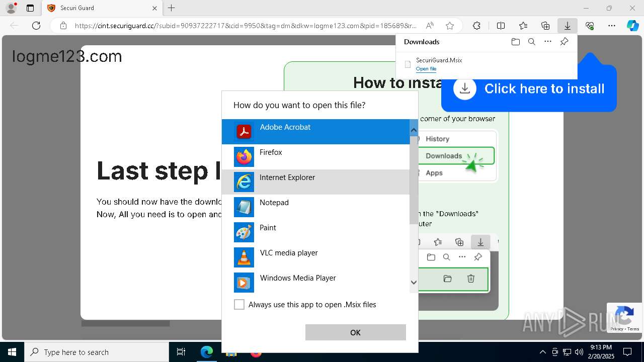Screen dimensions: 644x362
Task: Choose Paint from the app list
Action: tap(315, 232)
